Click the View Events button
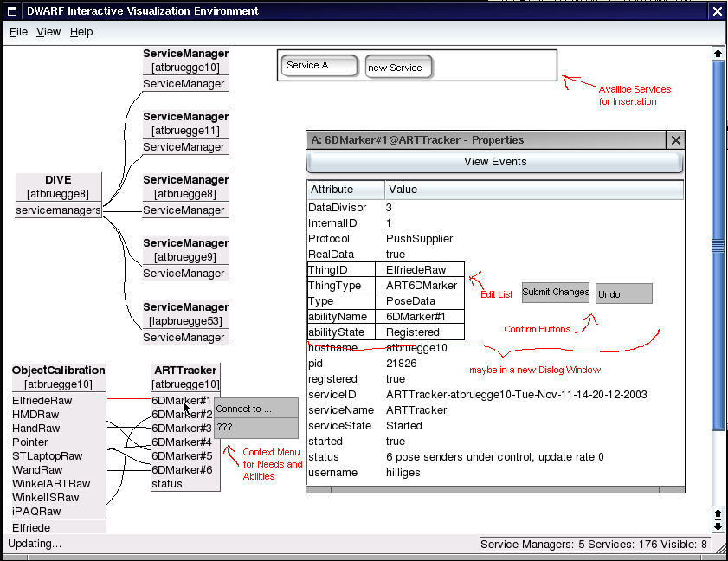 tap(495, 162)
